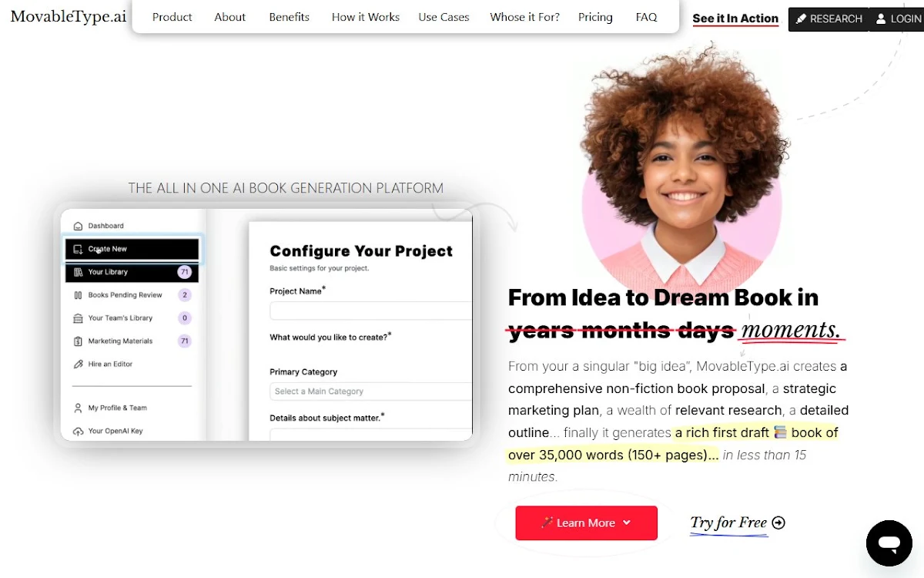Select Hire an Editor in sidebar
The image size is (924, 578).
coord(110,364)
